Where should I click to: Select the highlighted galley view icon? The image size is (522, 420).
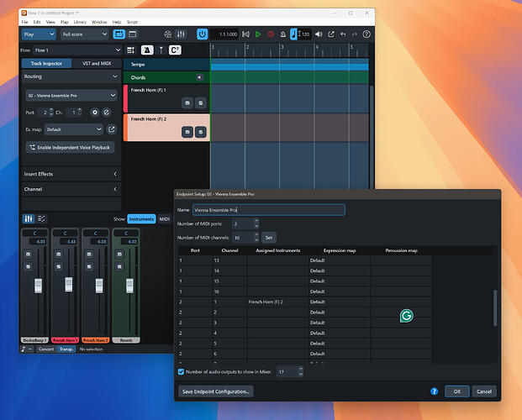click(119, 34)
